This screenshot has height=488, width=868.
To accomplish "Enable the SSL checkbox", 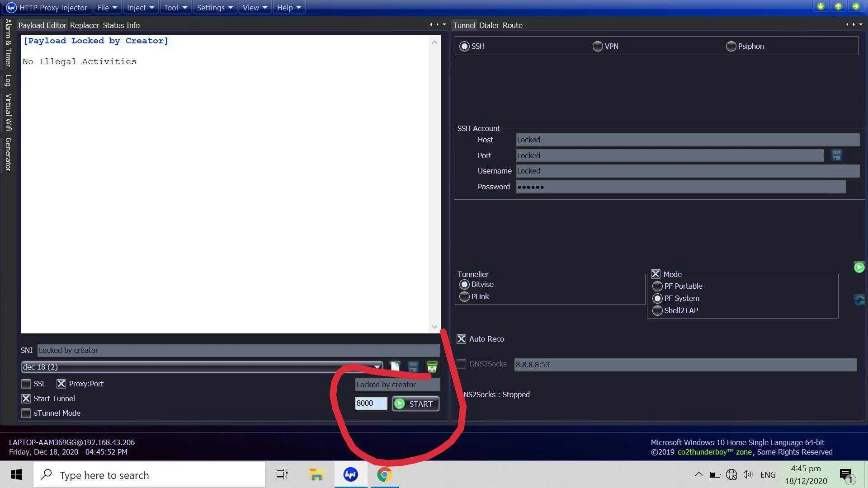I will tap(26, 384).
